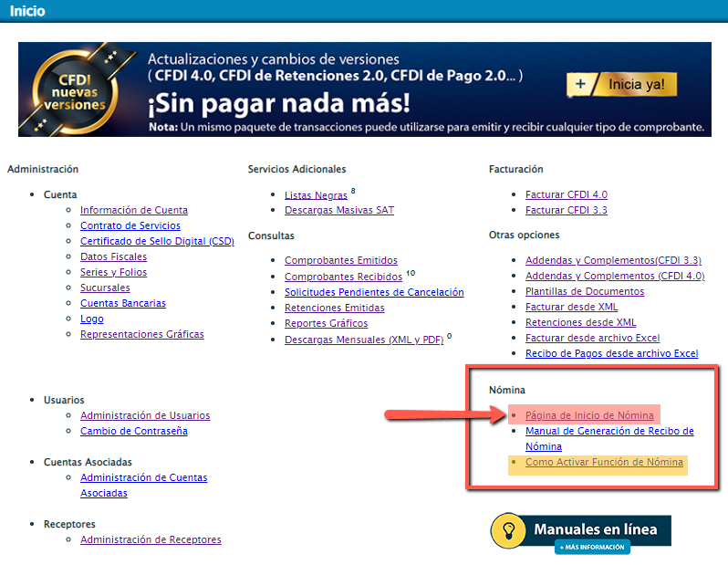
Task: View Comprobantes Recibidos
Action: click(343, 277)
